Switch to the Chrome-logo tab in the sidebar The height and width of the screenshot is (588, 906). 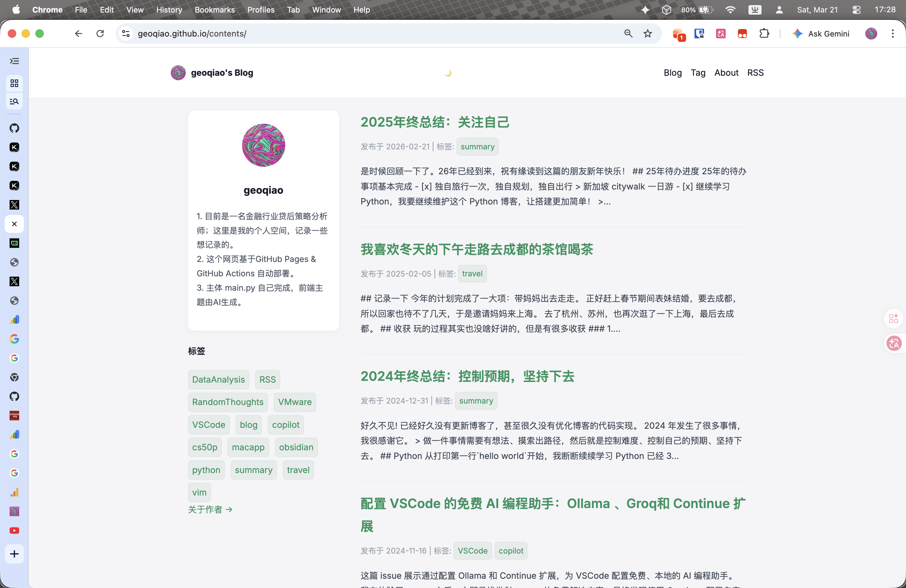[14, 377]
